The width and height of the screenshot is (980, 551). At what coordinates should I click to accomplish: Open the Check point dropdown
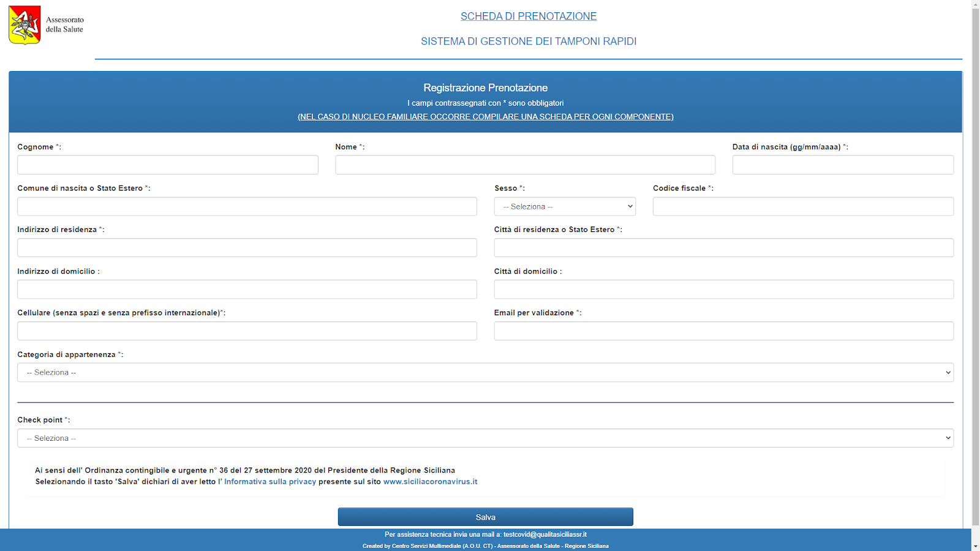tap(485, 438)
